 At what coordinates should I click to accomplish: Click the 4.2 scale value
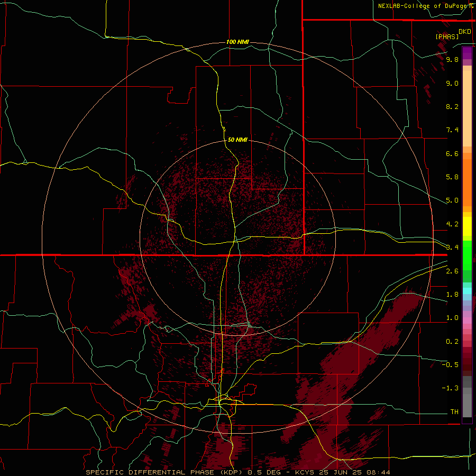tap(452, 224)
